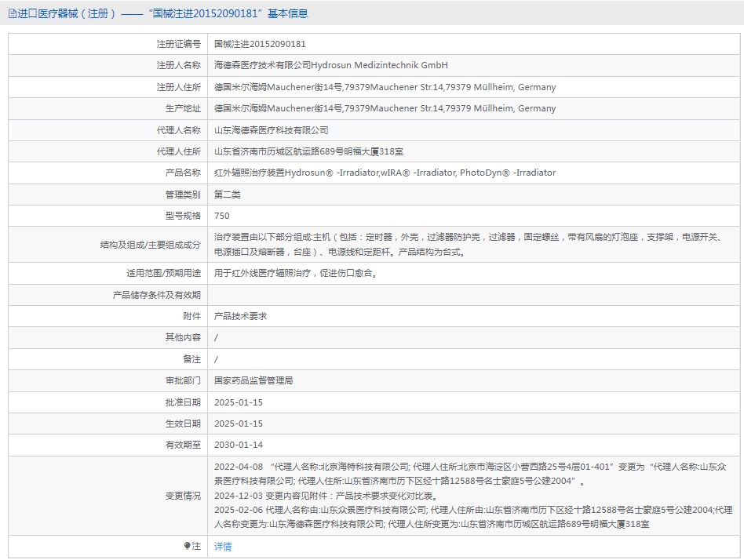Viewport: 744px width, 560px height.
Task: Select attachment value 产品技术要求
Action: [x=241, y=316]
